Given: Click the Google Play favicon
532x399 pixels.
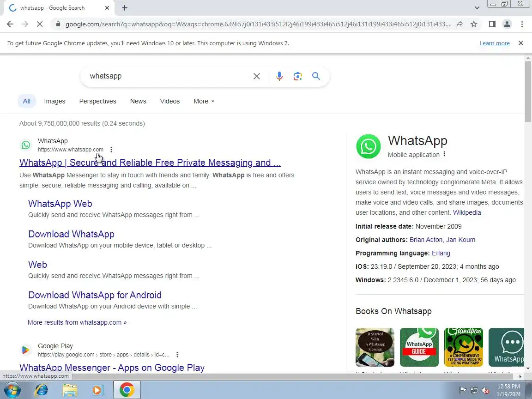Looking at the screenshot, I should point(26,350).
